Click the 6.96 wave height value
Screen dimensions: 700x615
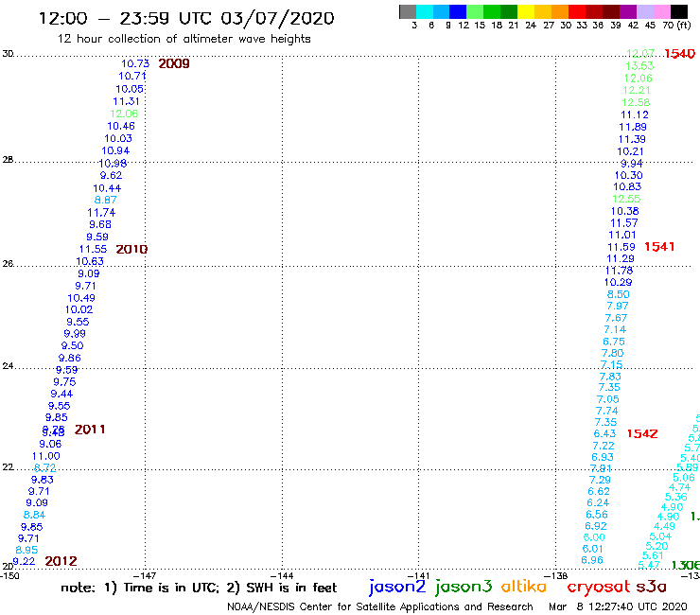pyautogui.click(x=592, y=560)
